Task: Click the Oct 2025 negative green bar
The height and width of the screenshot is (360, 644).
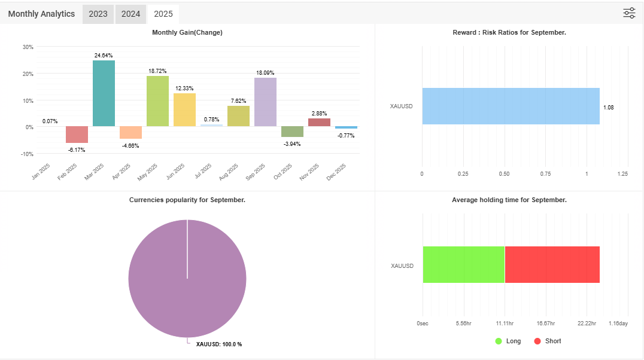Action: (292, 132)
